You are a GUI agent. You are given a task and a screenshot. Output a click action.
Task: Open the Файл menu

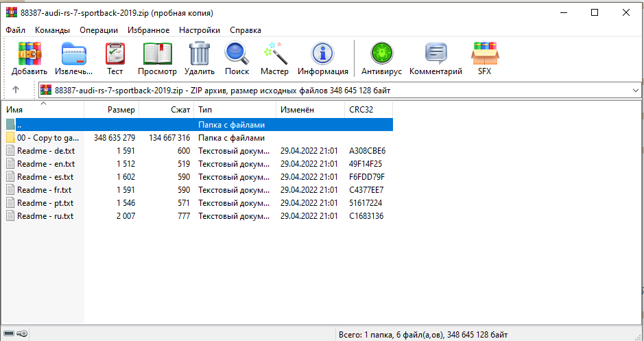pos(16,30)
